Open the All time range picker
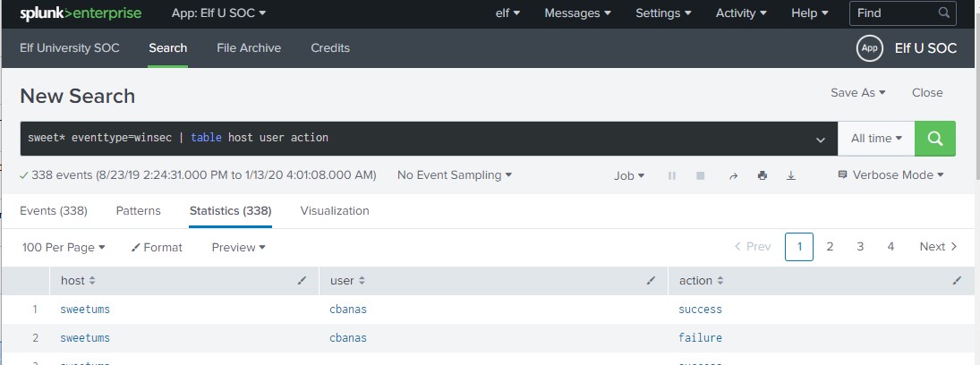 876,139
